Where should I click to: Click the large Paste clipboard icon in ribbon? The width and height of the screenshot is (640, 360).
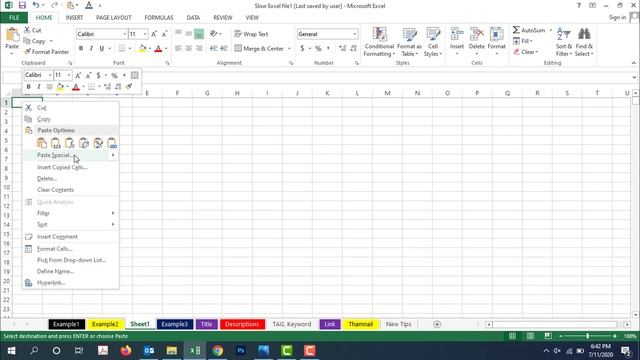[x=12, y=35]
